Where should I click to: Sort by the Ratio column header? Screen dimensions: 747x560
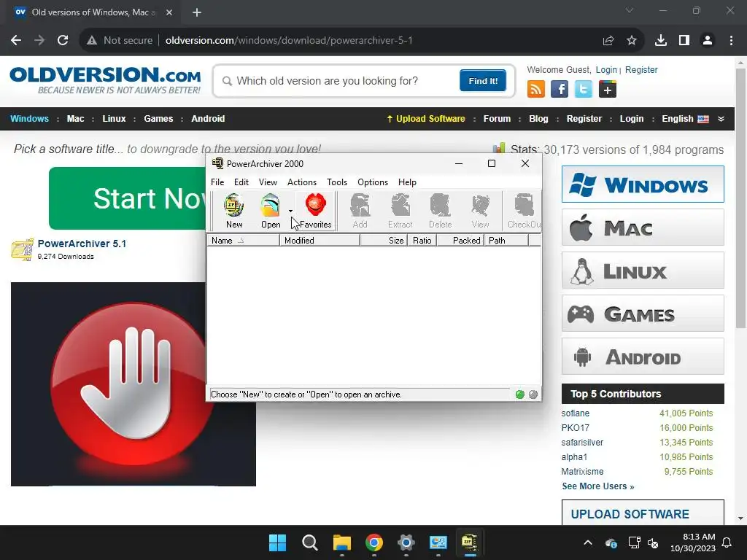[422, 241]
